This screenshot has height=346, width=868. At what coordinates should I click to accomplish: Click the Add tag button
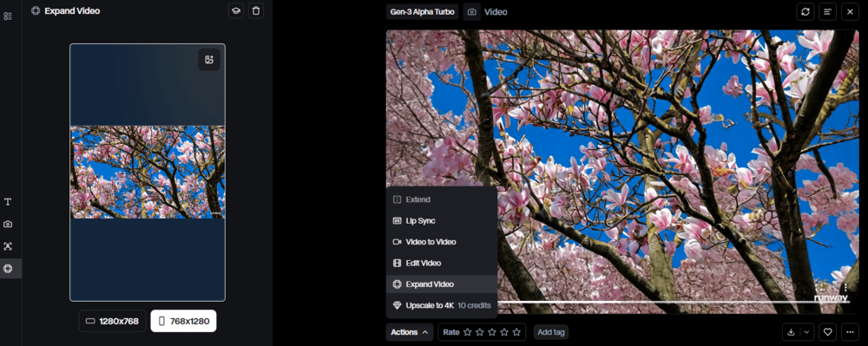(x=551, y=332)
